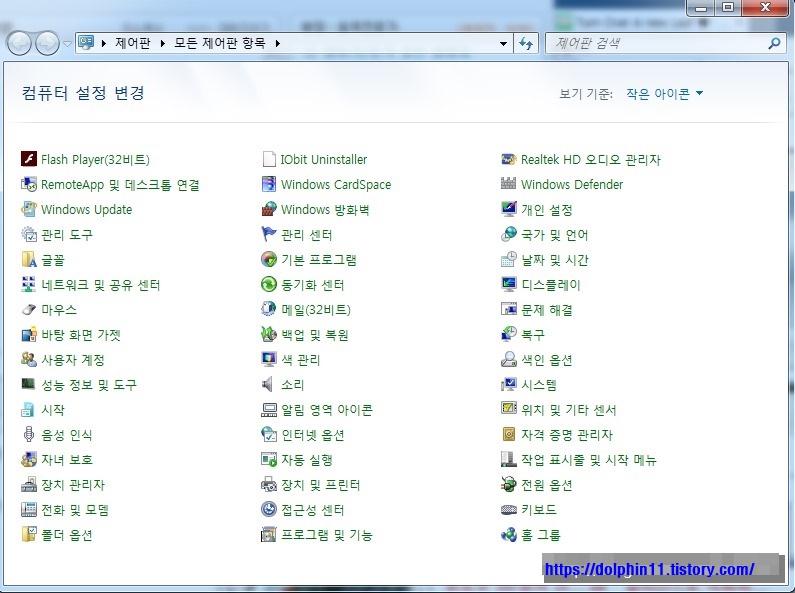The width and height of the screenshot is (795, 593).
Task: Open the IObit Uninstaller link
Action: point(324,160)
